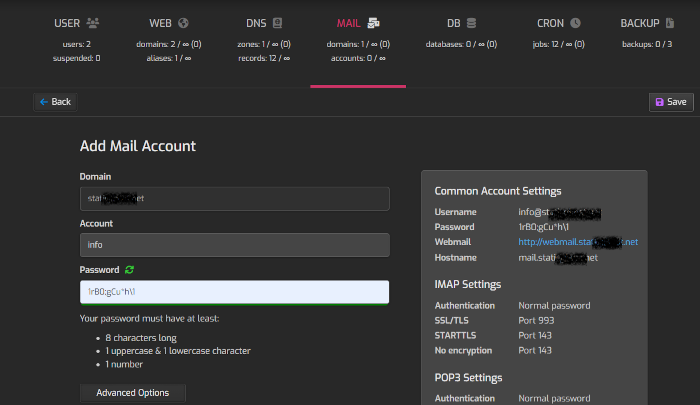
Task: Select the DB tab label
Action: 454,22
